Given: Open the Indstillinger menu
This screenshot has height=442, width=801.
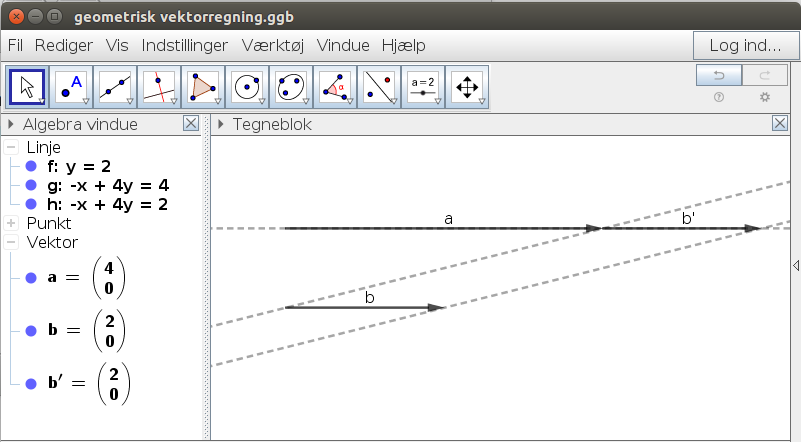Looking at the screenshot, I should (185, 45).
